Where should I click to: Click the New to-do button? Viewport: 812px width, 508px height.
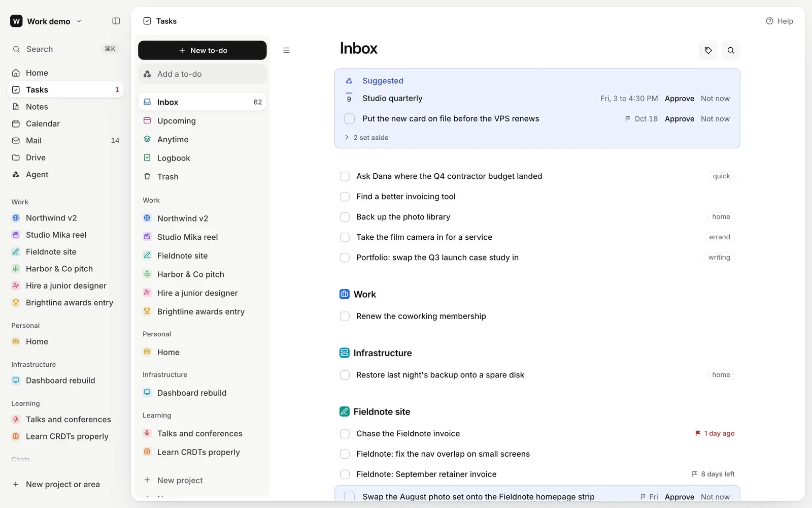click(202, 50)
